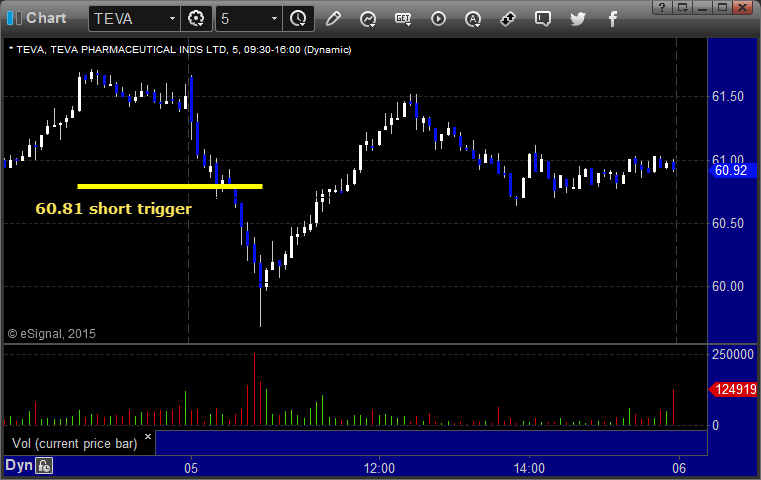The height and width of the screenshot is (480, 761).
Task: Expand the interval 5 dropdown arrow
Action: pos(274,19)
